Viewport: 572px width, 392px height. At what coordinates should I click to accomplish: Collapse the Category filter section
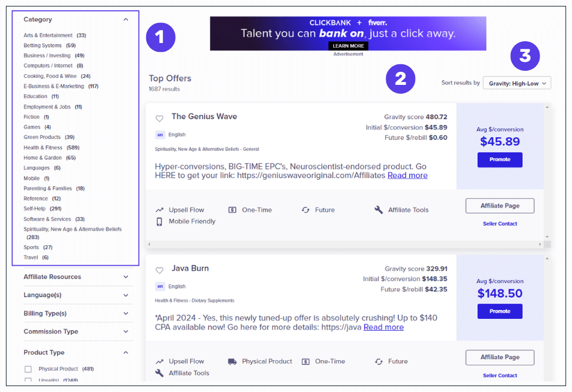click(125, 19)
